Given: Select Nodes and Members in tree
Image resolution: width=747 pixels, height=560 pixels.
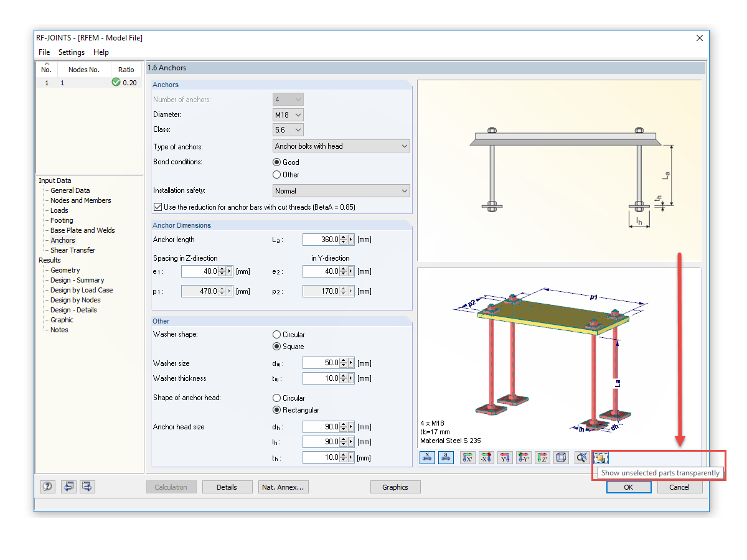Looking at the screenshot, I should 81,200.
